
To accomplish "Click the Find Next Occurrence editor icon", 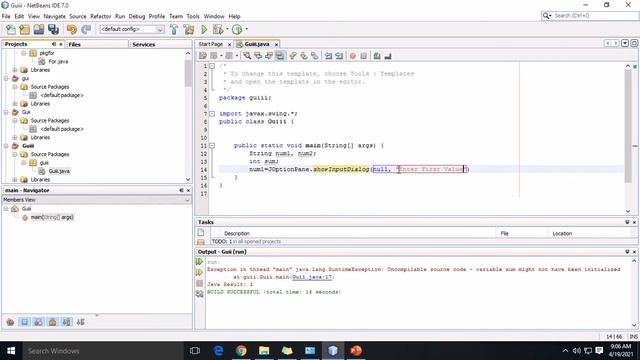I will point(269,56).
